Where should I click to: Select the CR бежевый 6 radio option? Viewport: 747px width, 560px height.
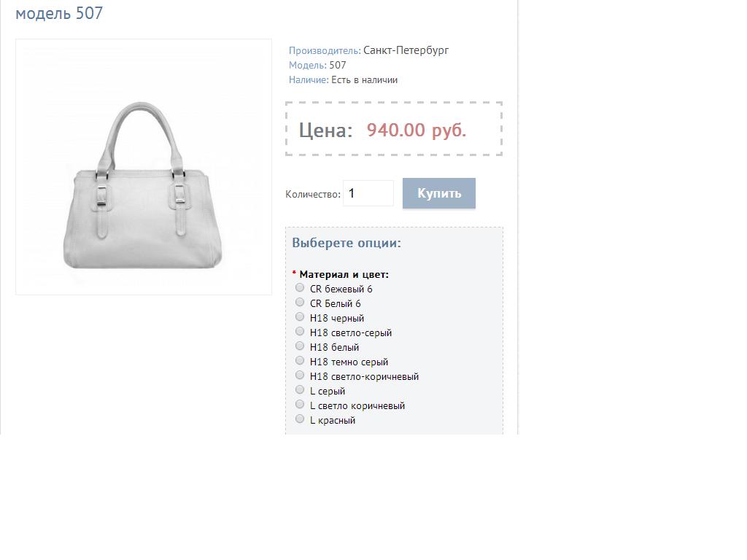pos(300,287)
